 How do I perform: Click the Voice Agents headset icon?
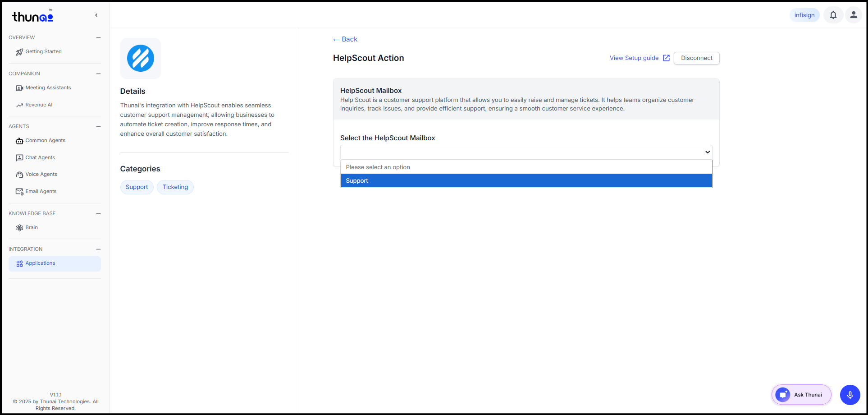tap(19, 175)
